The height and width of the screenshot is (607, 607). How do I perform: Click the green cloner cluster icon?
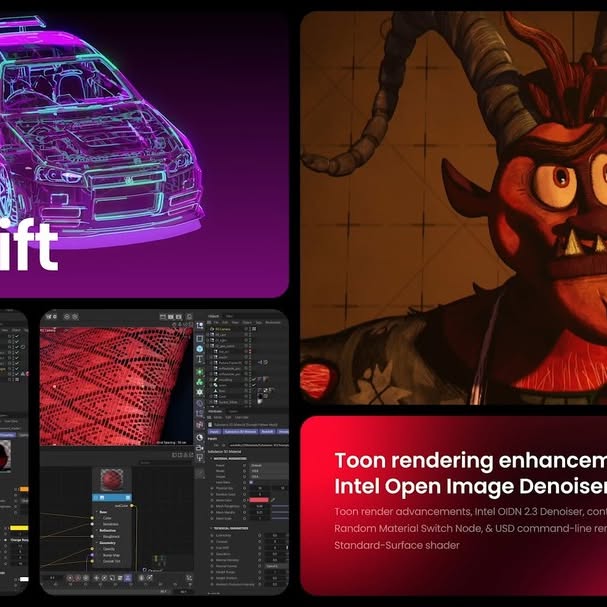coord(200,382)
